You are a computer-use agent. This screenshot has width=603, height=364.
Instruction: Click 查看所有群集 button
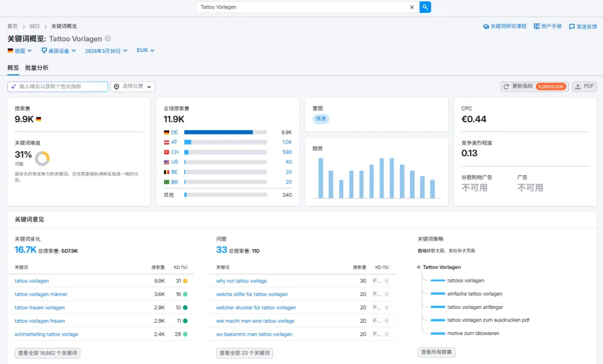click(x=436, y=352)
